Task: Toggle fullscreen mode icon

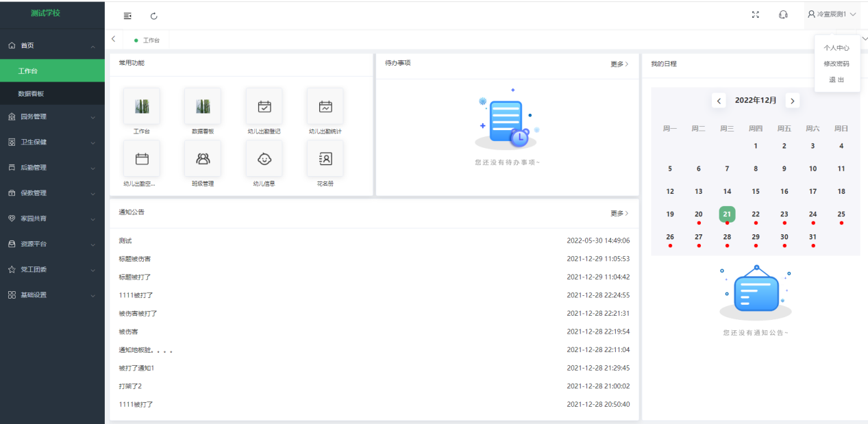Action: pos(756,14)
